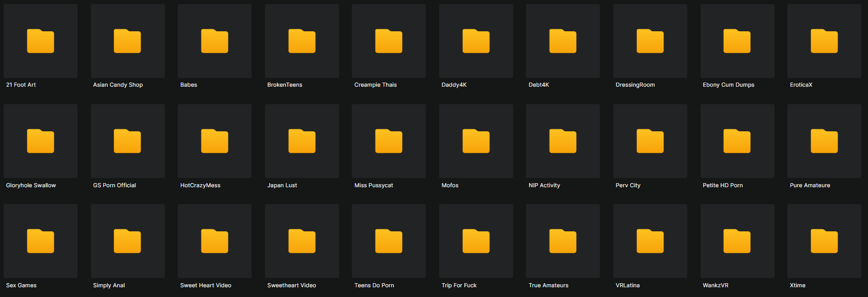Image resolution: width=868 pixels, height=297 pixels.
Task: Open the GS Porn Official folder icon
Action: click(x=128, y=141)
